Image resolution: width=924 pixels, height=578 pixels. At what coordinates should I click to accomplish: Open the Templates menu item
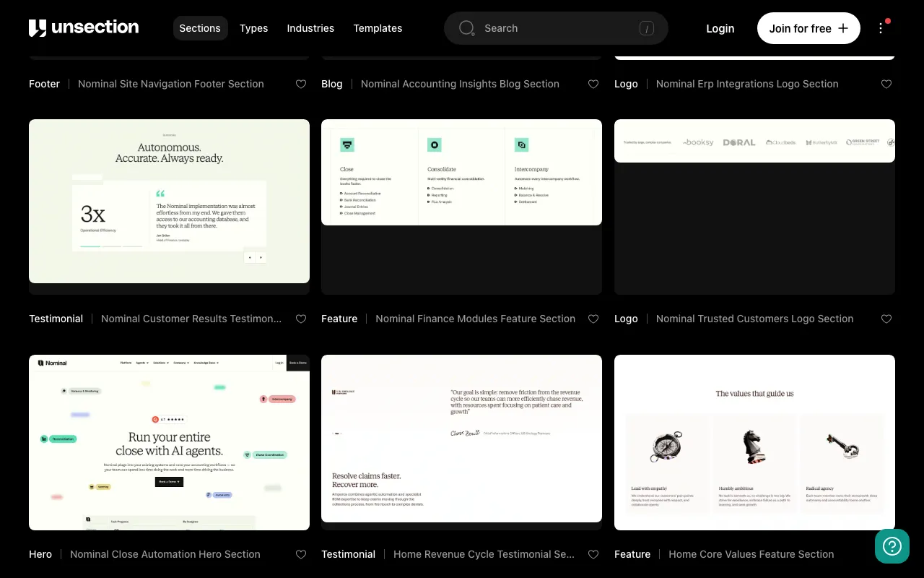[x=378, y=28]
